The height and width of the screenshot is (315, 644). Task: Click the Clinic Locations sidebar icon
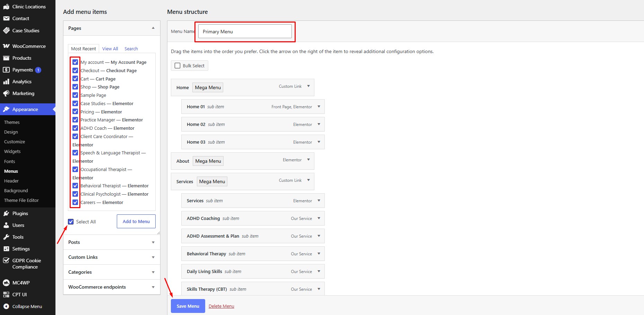pos(6,7)
